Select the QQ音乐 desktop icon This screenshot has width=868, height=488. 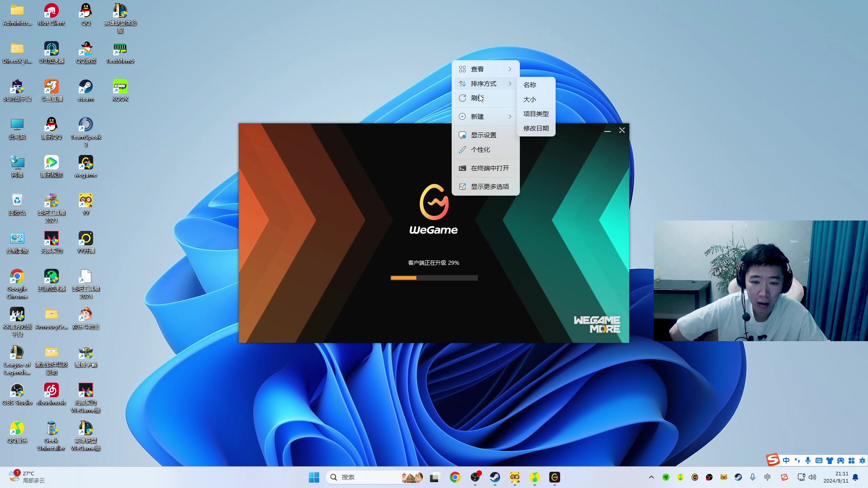17,432
